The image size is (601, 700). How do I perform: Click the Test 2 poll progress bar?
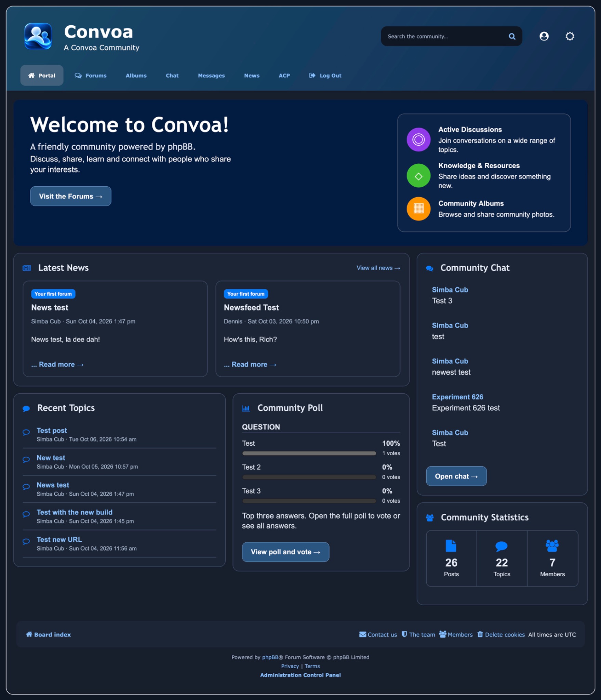pos(309,477)
